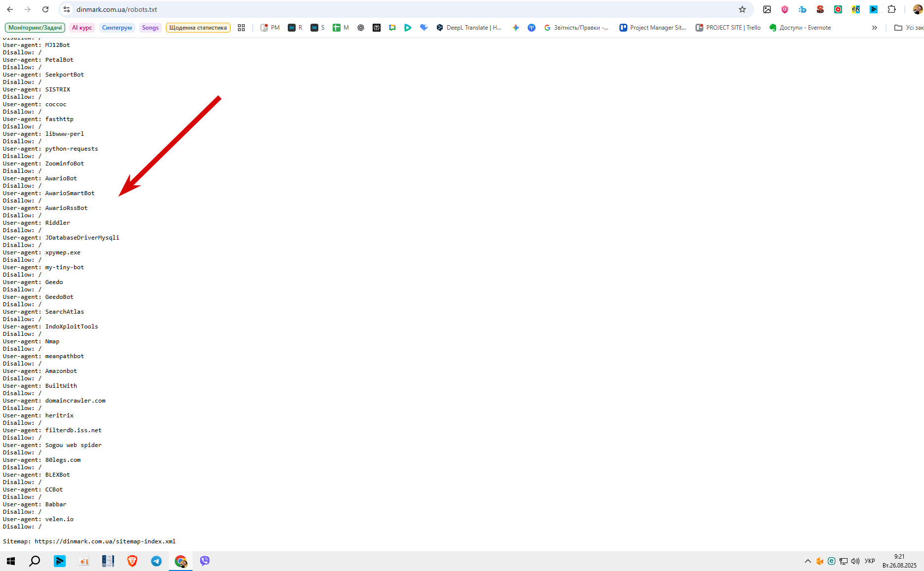Open the green play triangle bookmark
Screen dimensions: 924x571
[x=408, y=28]
